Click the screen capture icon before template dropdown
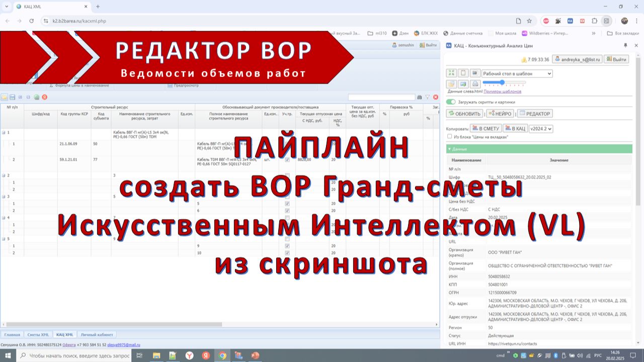This screenshot has width=644, height=362. 475,73
